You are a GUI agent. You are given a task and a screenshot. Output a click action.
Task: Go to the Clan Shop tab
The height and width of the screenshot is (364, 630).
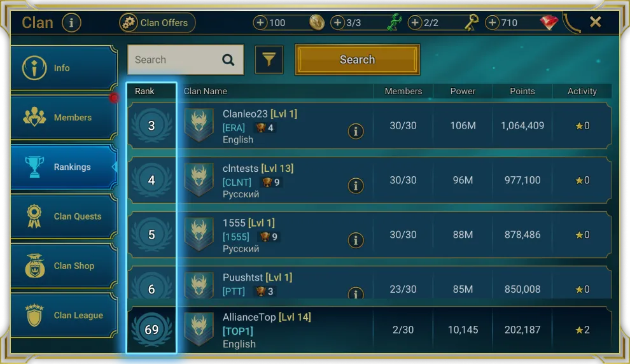tap(64, 265)
